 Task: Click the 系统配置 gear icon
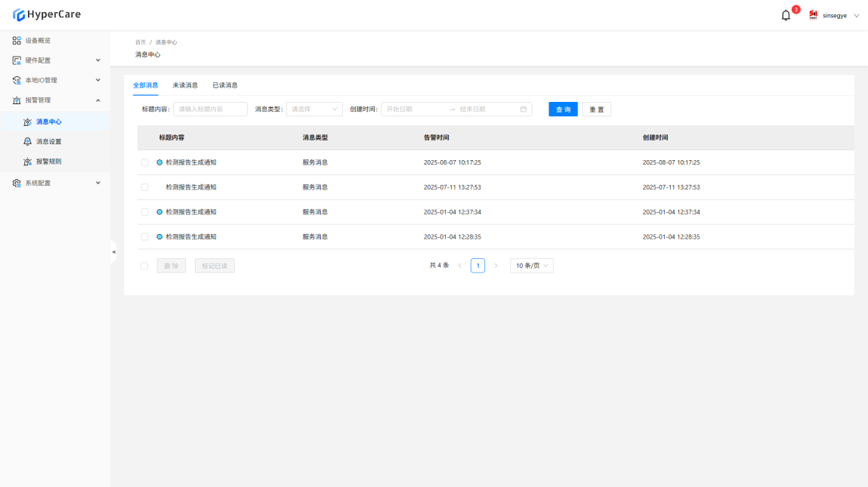[17, 183]
